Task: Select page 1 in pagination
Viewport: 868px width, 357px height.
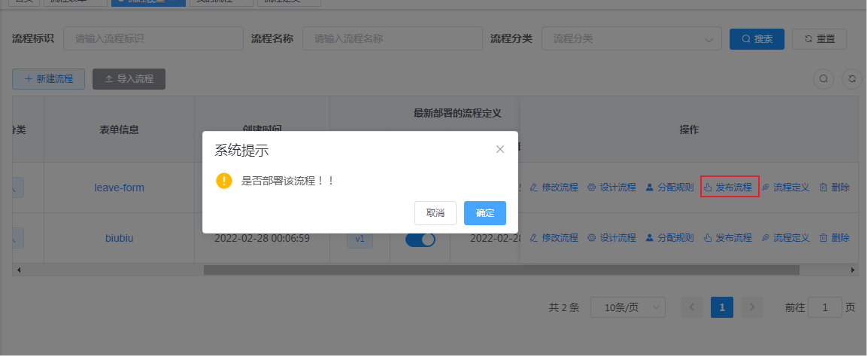Action: pos(722,307)
